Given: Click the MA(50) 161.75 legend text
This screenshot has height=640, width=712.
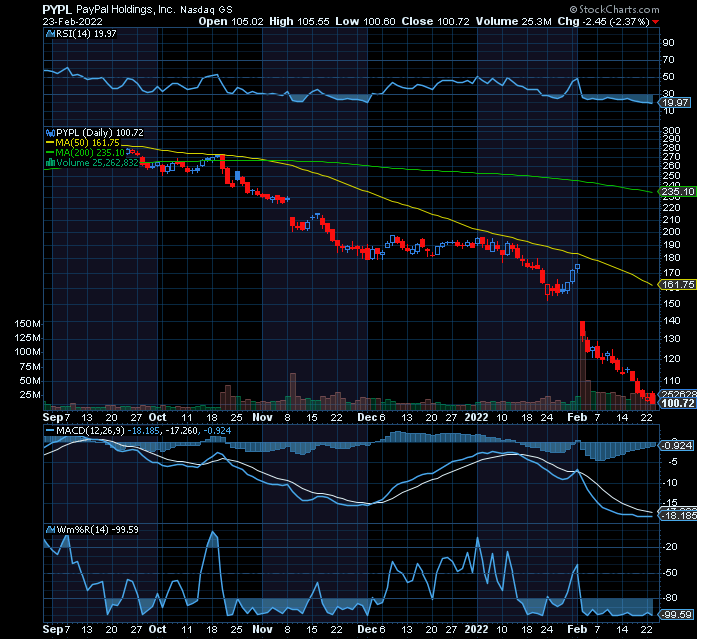Looking at the screenshot, I should point(87,143).
